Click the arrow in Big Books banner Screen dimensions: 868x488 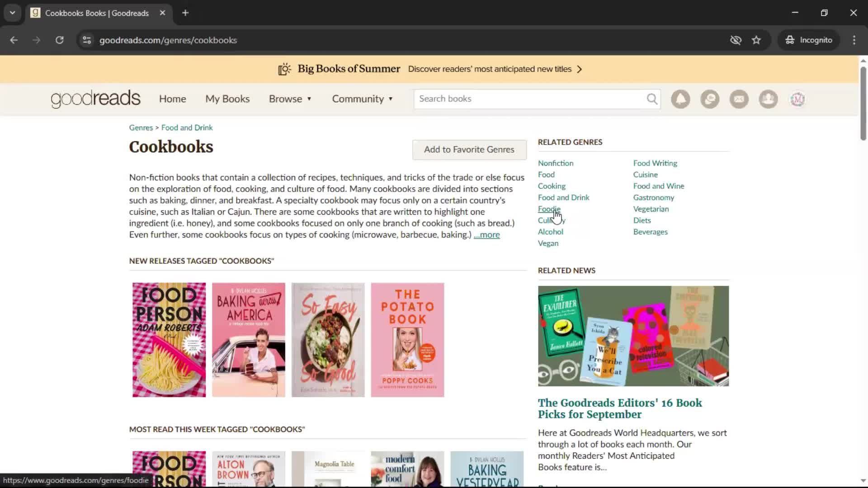click(x=580, y=69)
